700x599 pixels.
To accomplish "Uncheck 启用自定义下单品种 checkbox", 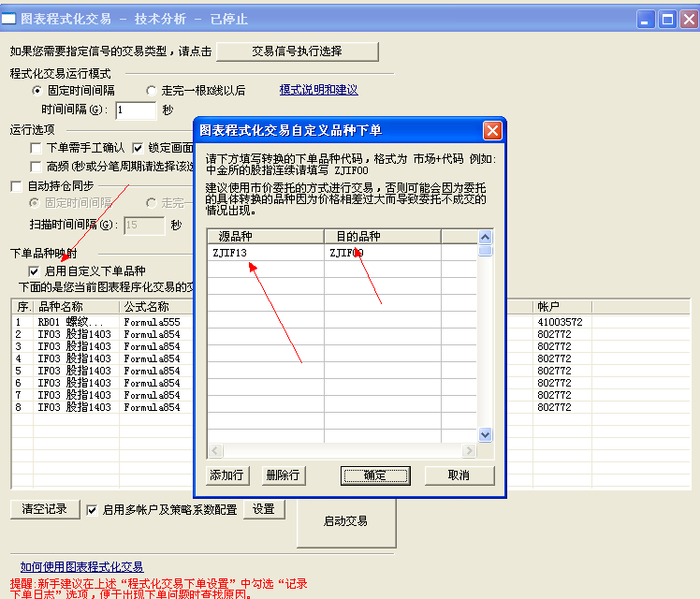I will (35, 271).
